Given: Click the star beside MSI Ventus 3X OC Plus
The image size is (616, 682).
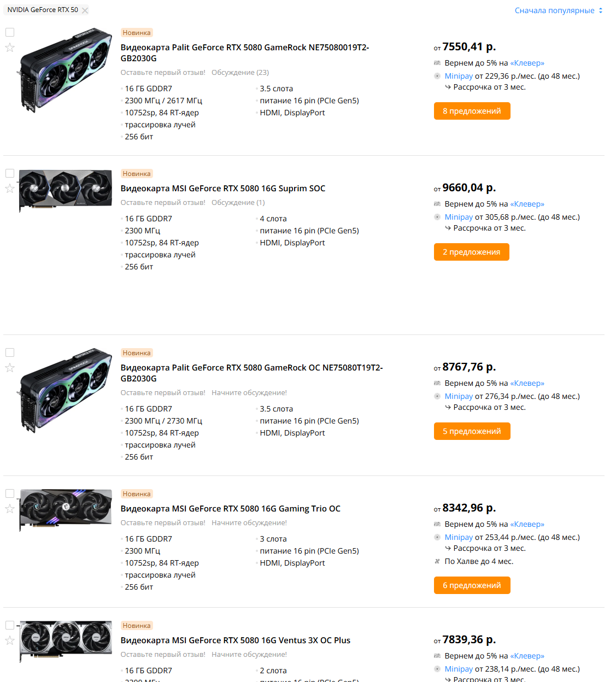Looking at the screenshot, I should point(10,640).
